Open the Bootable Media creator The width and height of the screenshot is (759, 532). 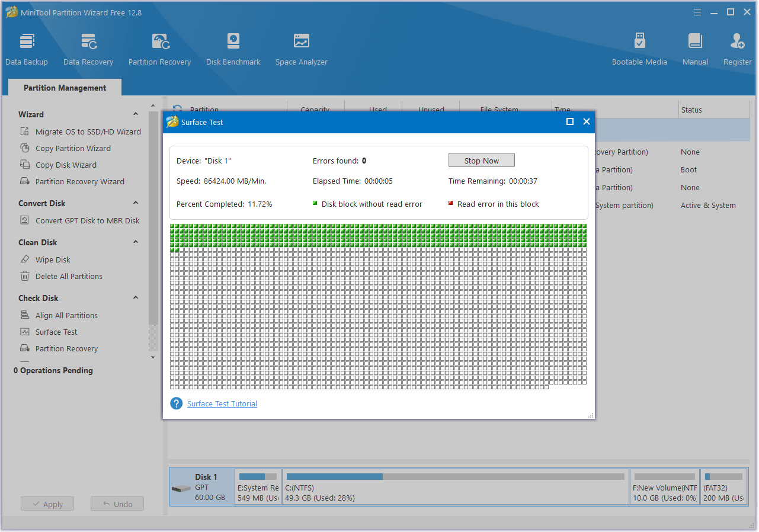pos(639,47)
